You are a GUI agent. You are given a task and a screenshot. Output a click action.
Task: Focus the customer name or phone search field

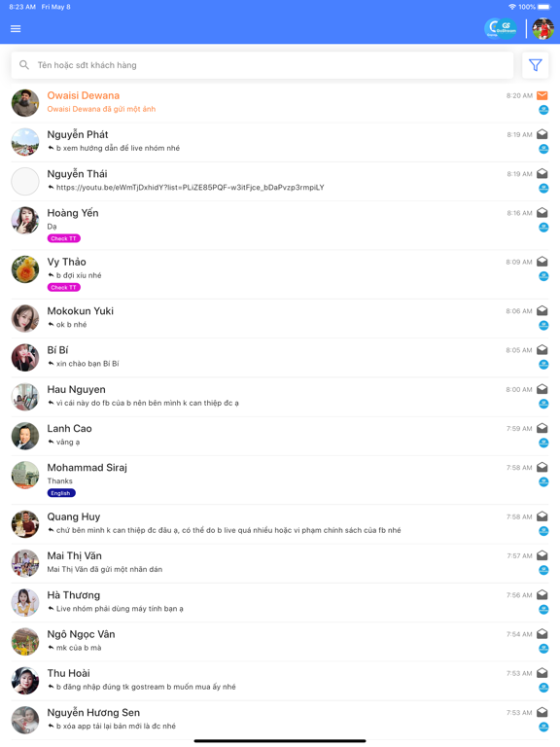(262, 65)
